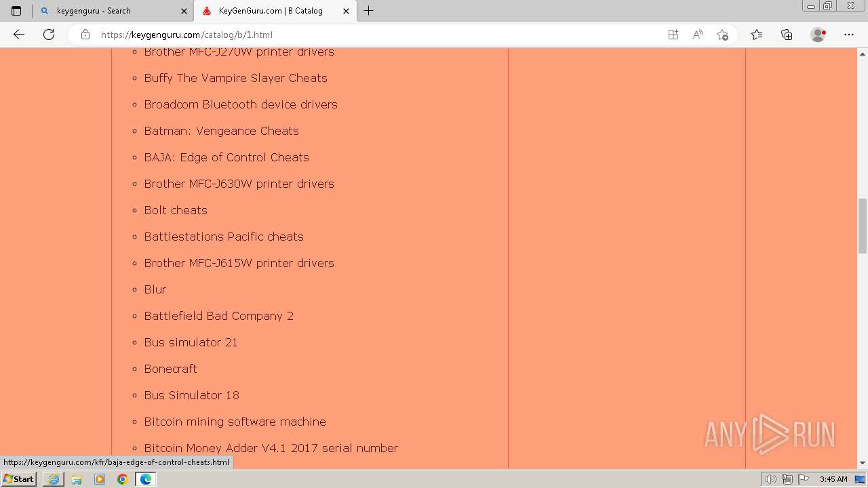Open Batman: Vengeance Cheats link
This screenshot has width=868, height=488.
tap(221, 131)
